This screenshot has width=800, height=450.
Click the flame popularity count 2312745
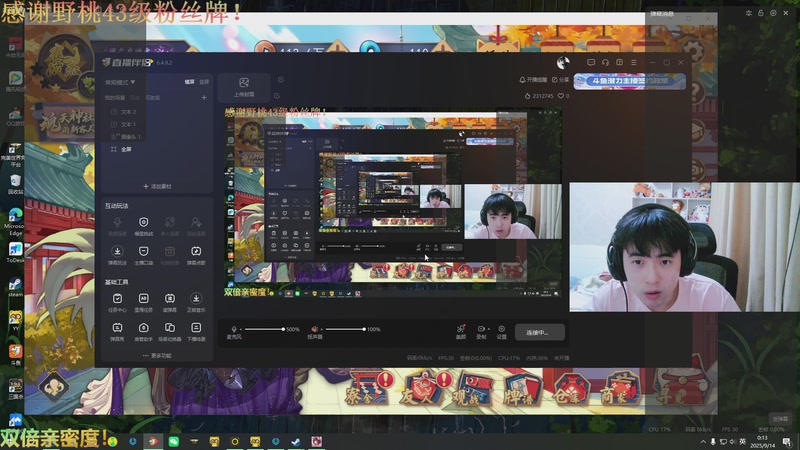click(x=539, y=96)
